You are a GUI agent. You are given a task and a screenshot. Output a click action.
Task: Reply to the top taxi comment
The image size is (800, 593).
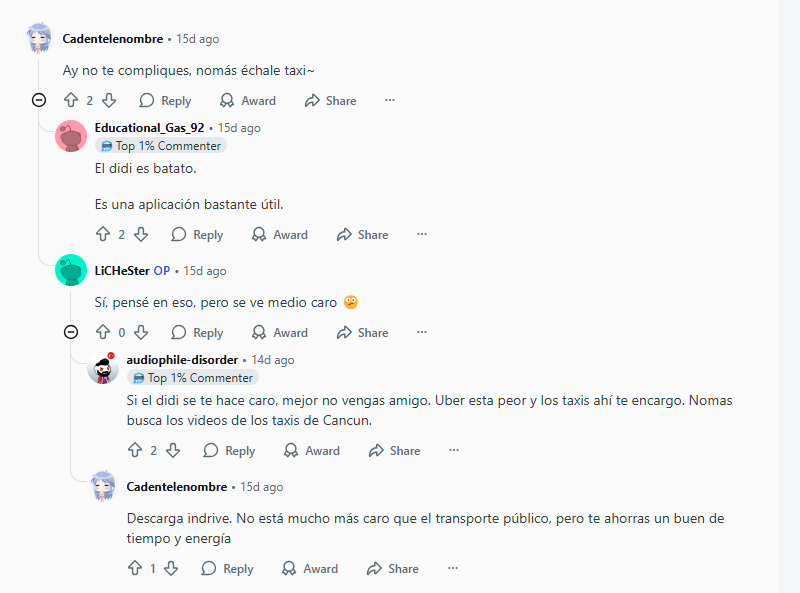click(x=165, y=100)
